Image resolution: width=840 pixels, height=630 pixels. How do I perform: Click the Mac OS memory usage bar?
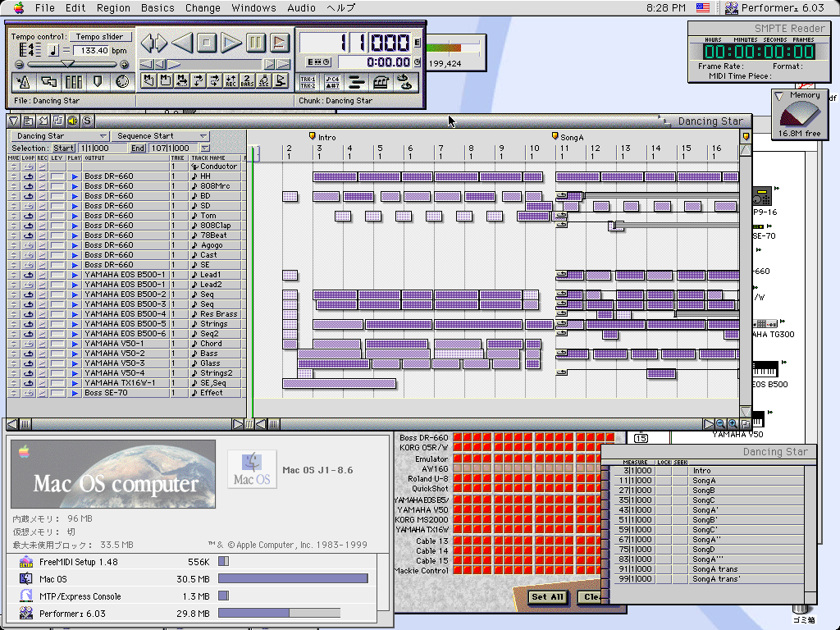[x=293, y=578]
